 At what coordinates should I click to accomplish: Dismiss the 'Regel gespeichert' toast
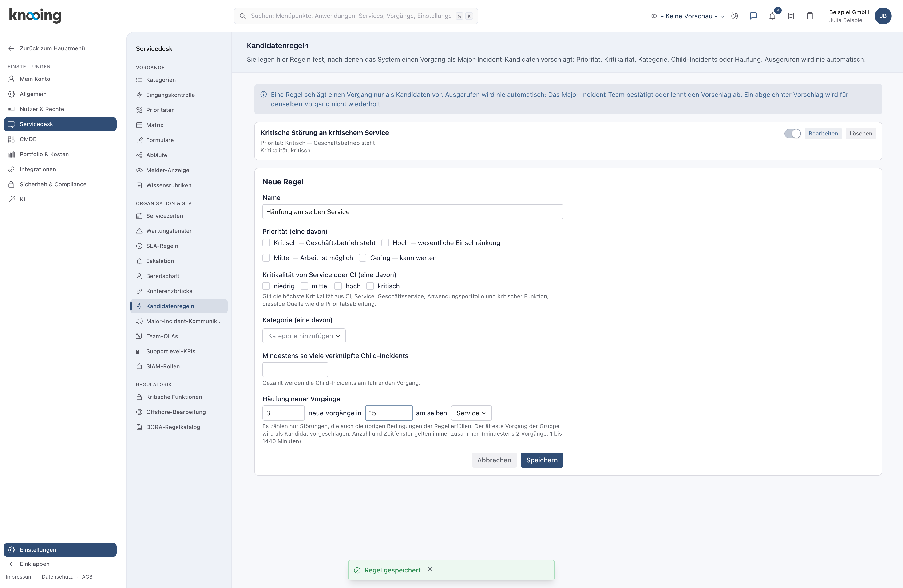coord(430,569)
